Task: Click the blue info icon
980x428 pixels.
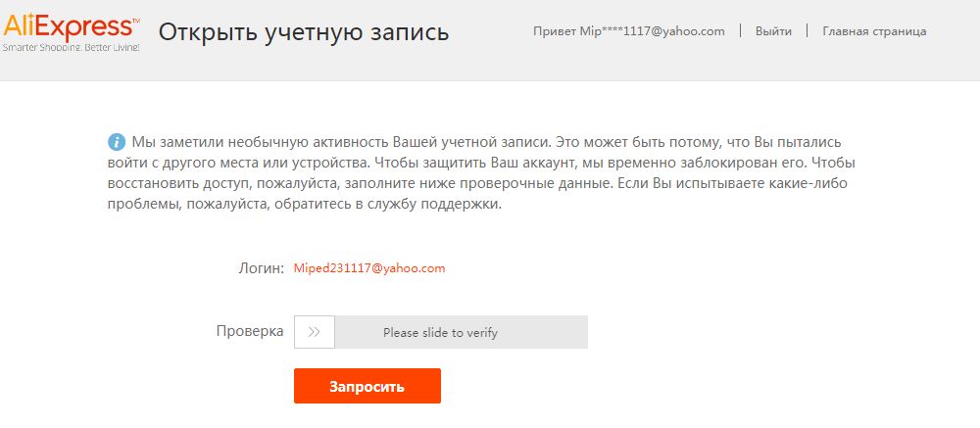Action: [117, 140]
